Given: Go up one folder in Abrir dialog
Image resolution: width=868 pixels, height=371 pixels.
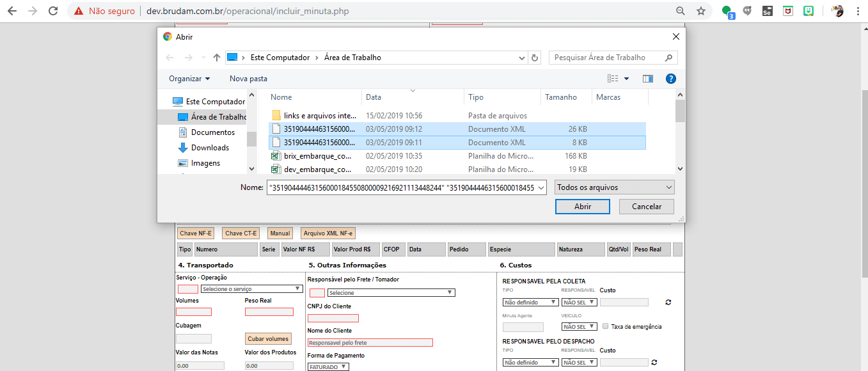Looking at the screenshot, I should tap(217, 58).
